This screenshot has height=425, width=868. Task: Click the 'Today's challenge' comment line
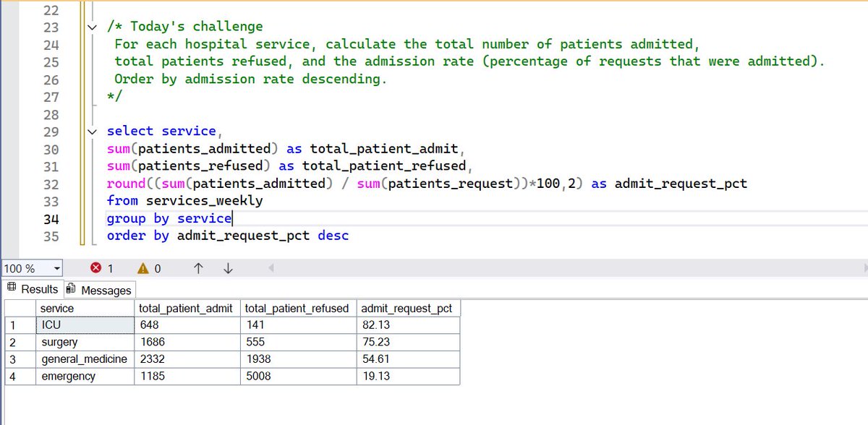[x=185, y=27]
